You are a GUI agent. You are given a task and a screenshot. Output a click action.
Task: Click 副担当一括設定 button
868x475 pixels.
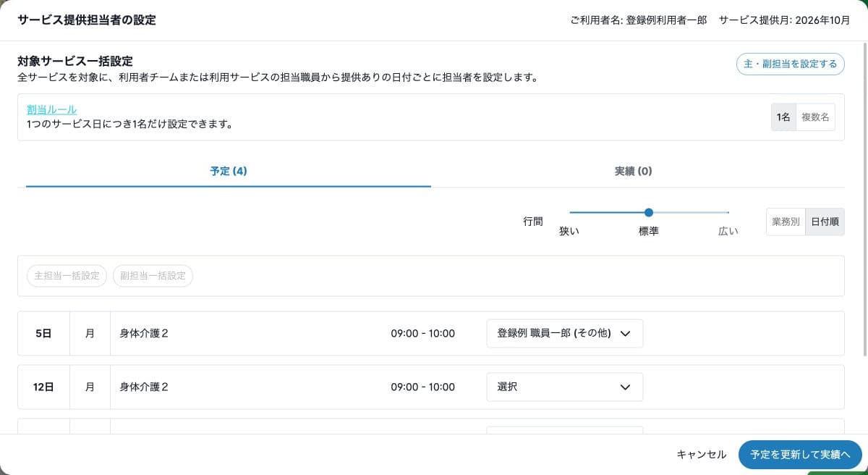pos(153,276)
